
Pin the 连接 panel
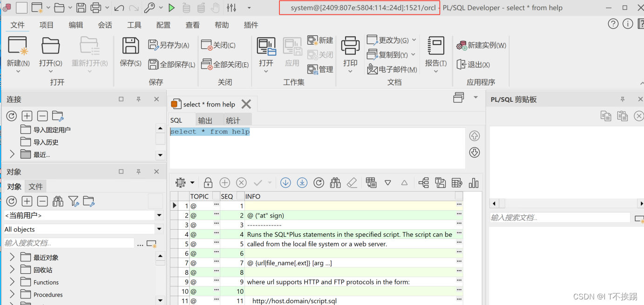(x=138, y=99)
